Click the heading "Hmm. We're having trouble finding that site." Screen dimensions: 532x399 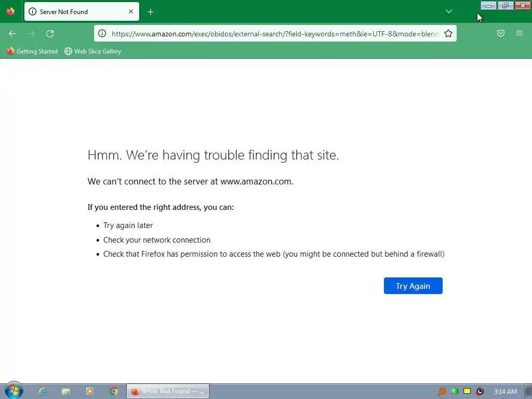point(213,155)
